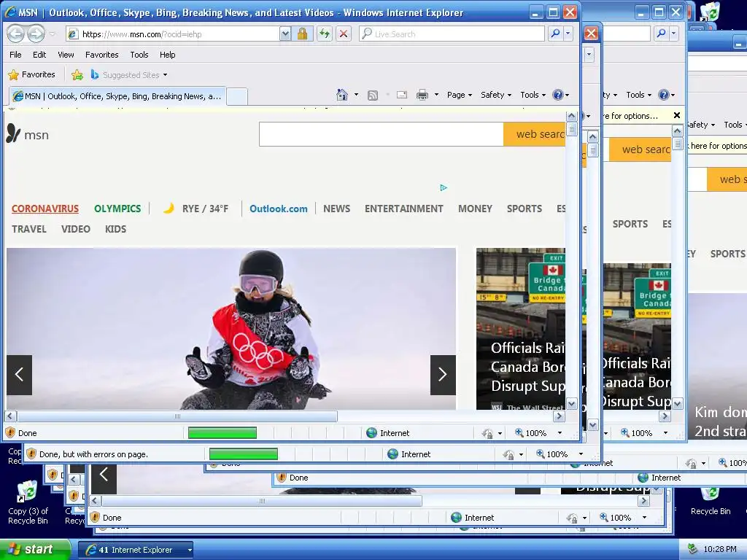747x560 pixels.
Task: Open the address bar URL dropdown
Action: 285,34
